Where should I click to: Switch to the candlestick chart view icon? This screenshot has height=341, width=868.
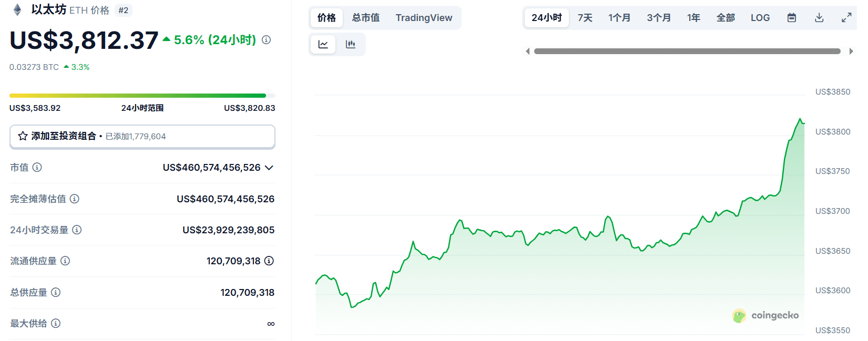pos(351,45)
